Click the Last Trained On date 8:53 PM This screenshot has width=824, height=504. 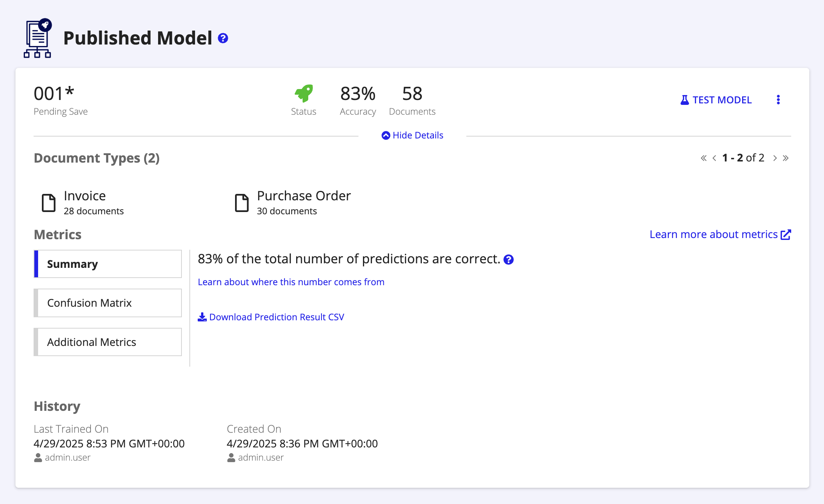point(109,444)
